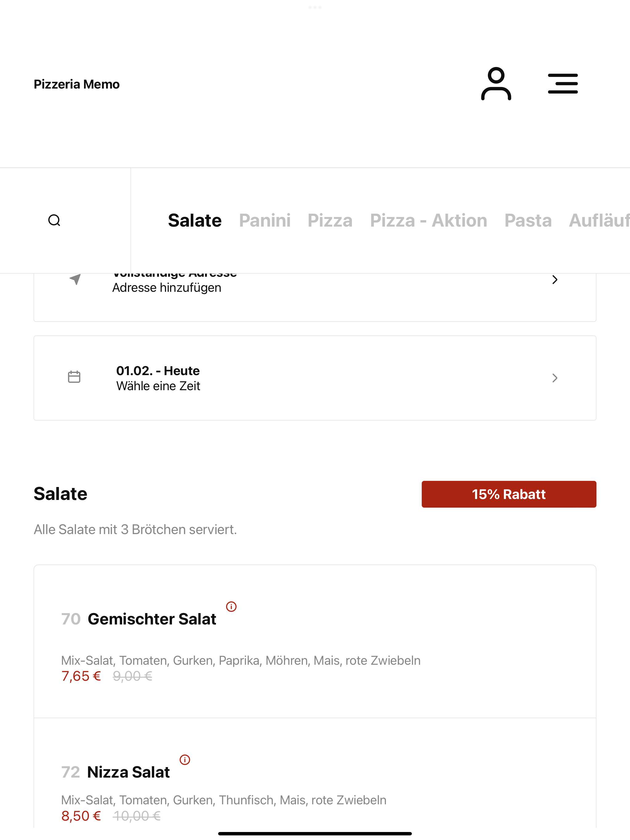The width and height of the screenshot is (630, 840).
Task: Click the Pizzeria Memo title link
Action: tap(77, 84)
